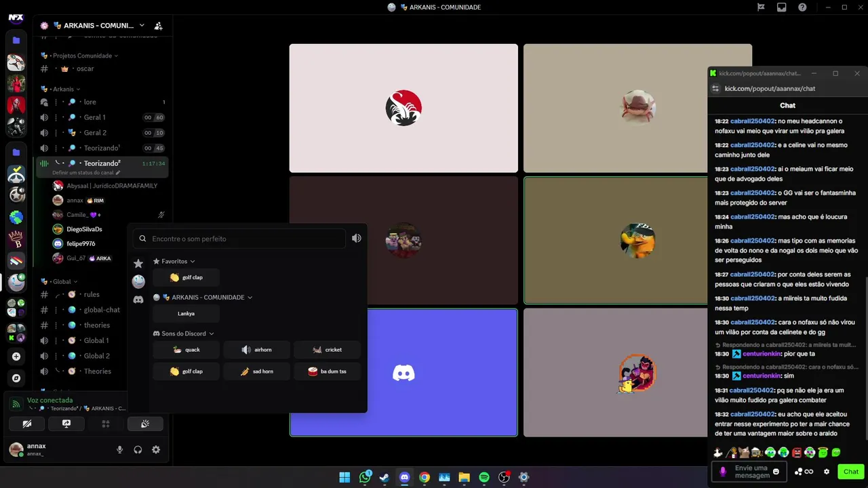The height and width of the screenshot is (488, 868).
Task: Collapse the Arkanis channel category
Action: coord(60,89)
